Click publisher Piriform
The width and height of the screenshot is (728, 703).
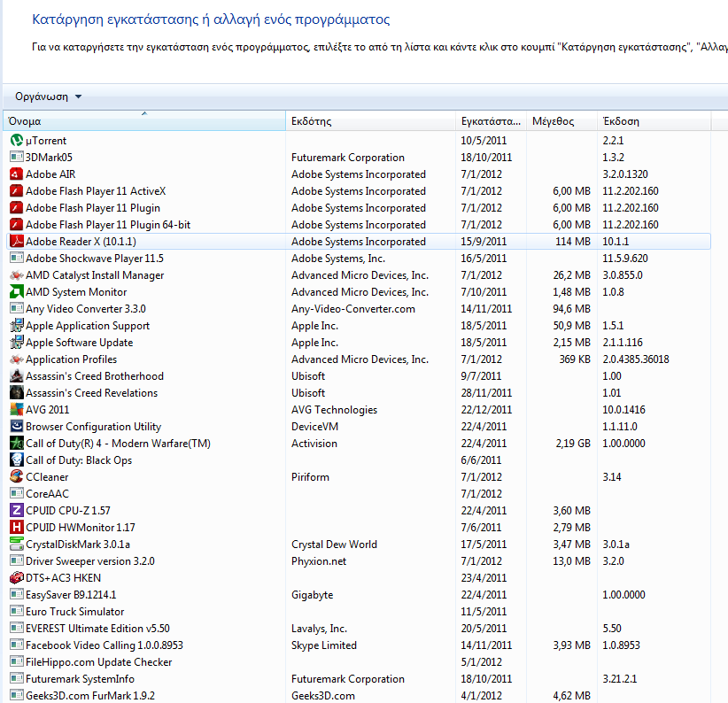pos(310,476)
